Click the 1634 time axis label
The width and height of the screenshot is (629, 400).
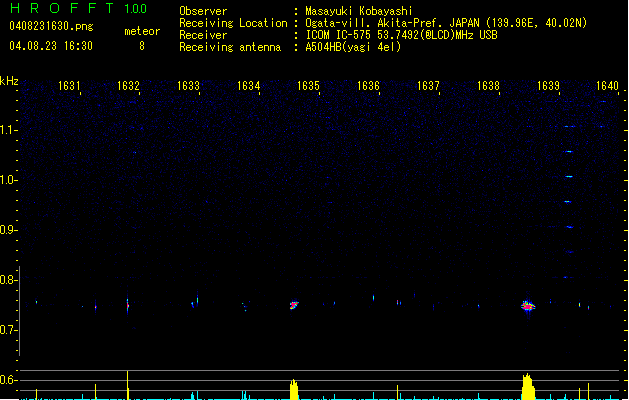(x=248, y=86)
